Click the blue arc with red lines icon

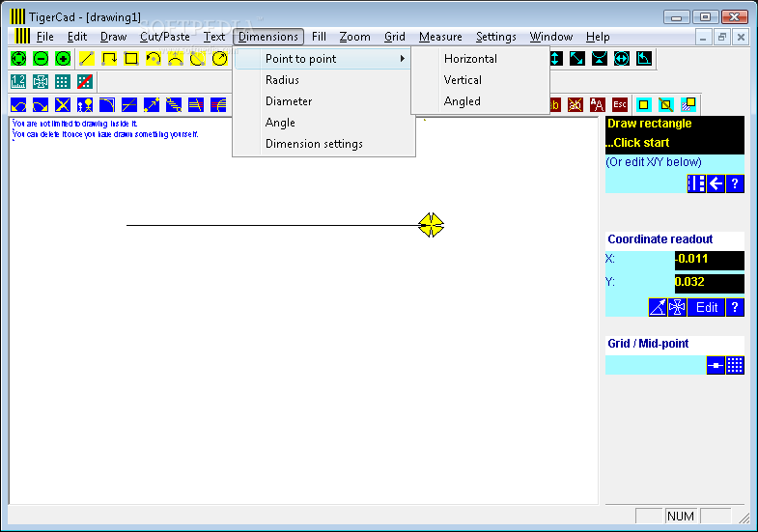pyautogui.click(x=218, y=105)
